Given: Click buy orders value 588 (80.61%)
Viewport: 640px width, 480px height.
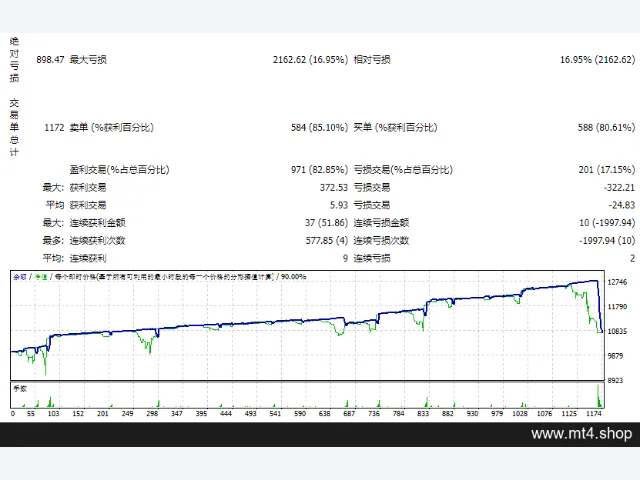Looking at the screenshot, I should coord(607,127).
